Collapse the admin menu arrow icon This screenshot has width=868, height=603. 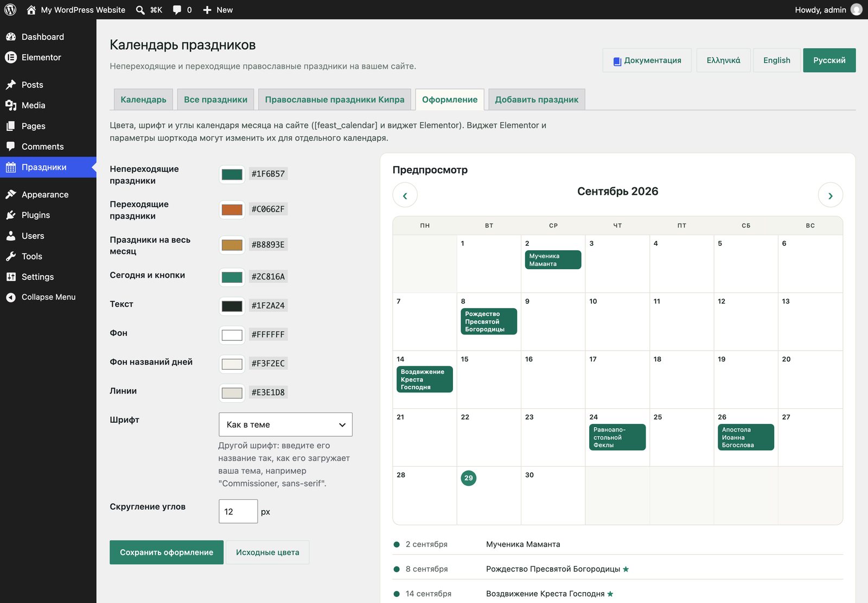pyautogui.click(x=11, y=297)
